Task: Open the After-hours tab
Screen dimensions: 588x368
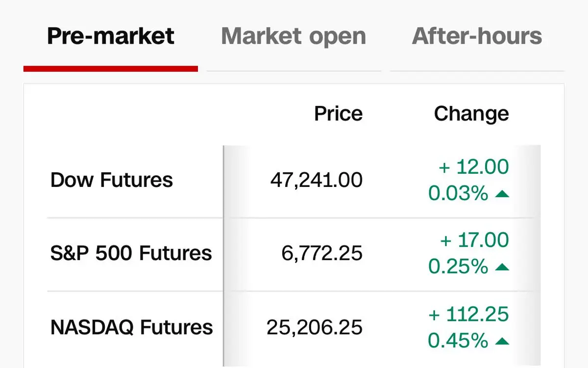Action: pyautogui.click(x=477, y=36)
